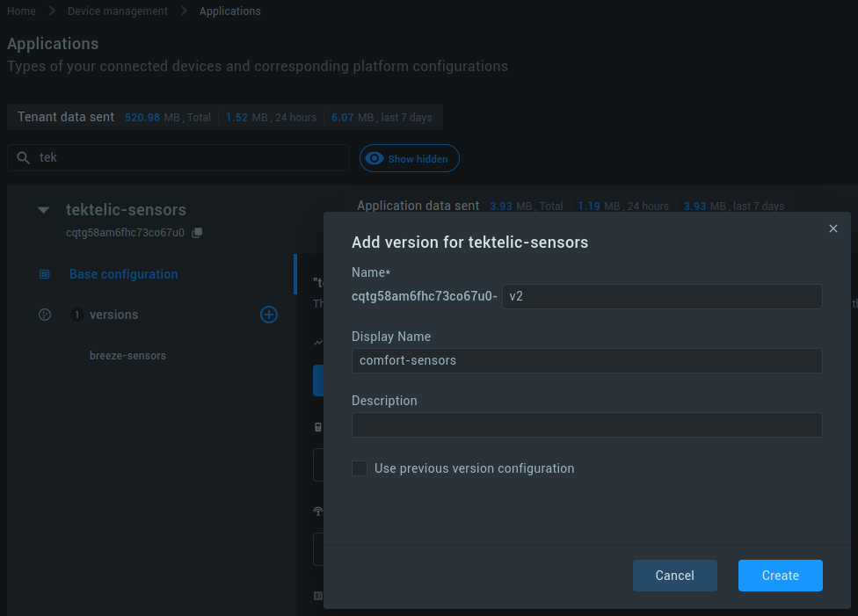Focus the Display Name field
The height and width of the screenshot is (616, 858).
click(x=586, y=360)
